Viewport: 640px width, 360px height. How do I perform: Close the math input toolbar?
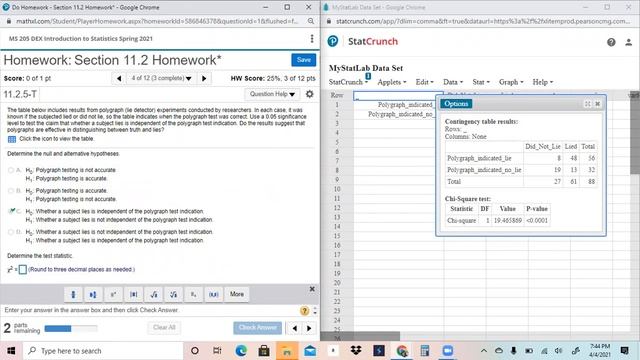click(312, 289)
